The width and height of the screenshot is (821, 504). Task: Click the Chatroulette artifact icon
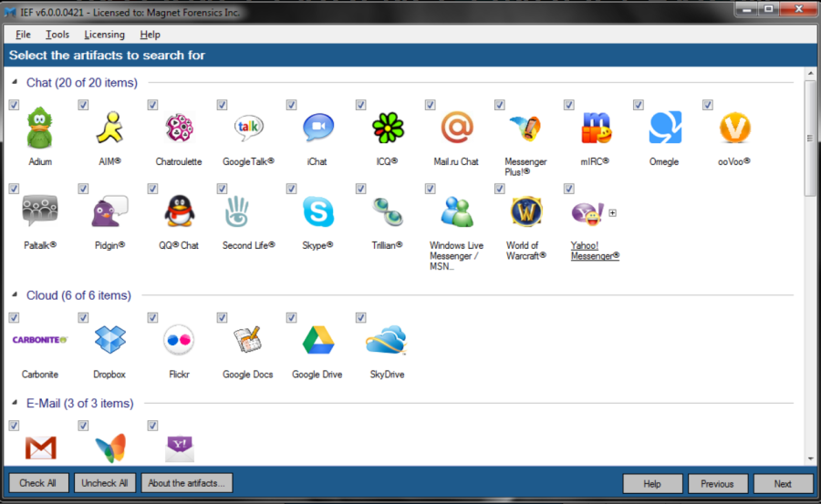178,128
